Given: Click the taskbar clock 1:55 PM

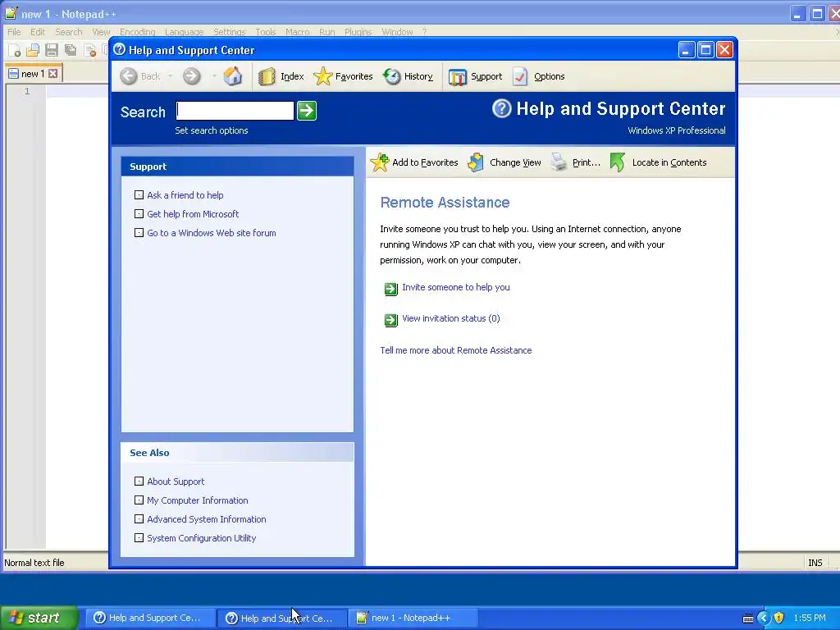Looking at the screenshot, I should point(810,618).
